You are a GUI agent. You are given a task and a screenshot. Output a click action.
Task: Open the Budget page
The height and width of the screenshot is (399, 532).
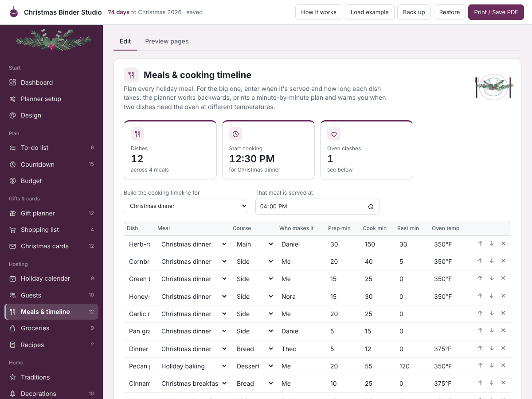[51, 181]
